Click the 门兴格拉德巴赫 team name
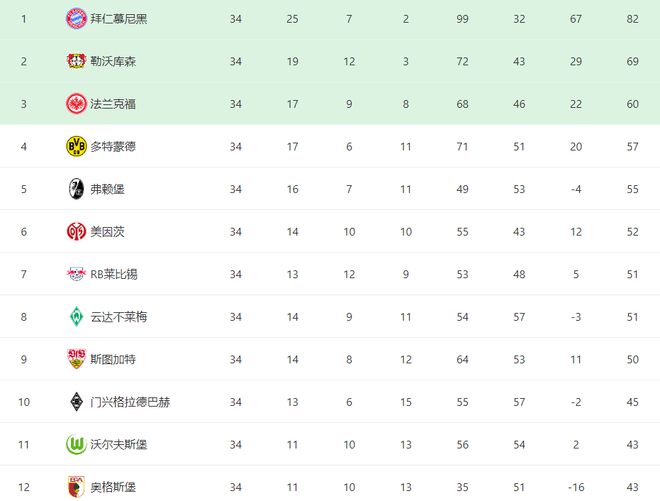 point(130,402)
